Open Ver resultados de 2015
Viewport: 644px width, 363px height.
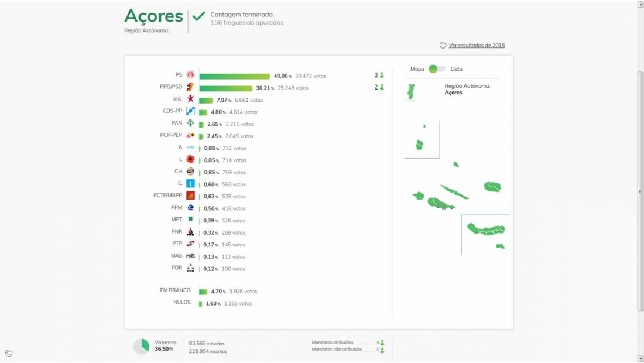(477, 44)
